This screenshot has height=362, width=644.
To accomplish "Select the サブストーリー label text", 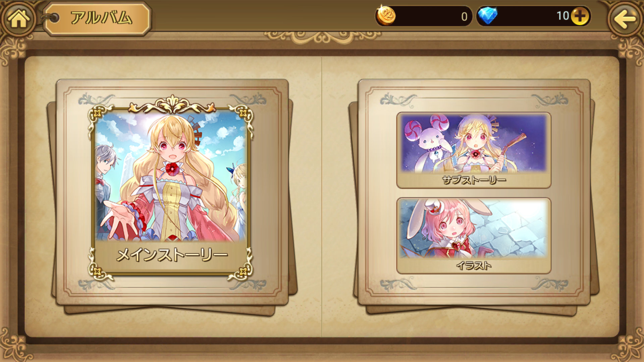I will point(474,180).
